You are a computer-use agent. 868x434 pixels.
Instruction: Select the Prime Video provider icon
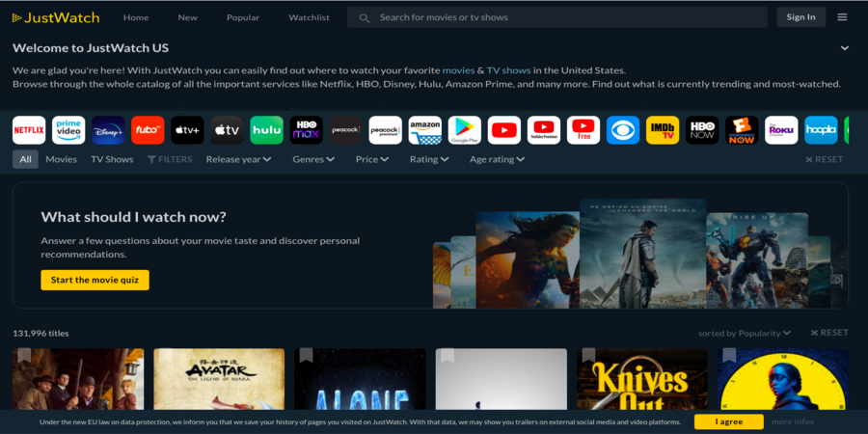[68, 130]
